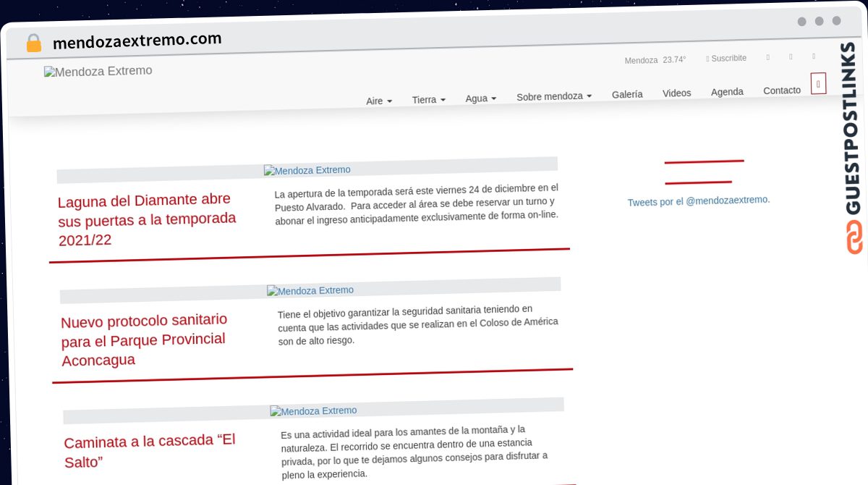
Task: Follow the Tweets por el @mendozaextremo link
Action: (x=698, y=201)
